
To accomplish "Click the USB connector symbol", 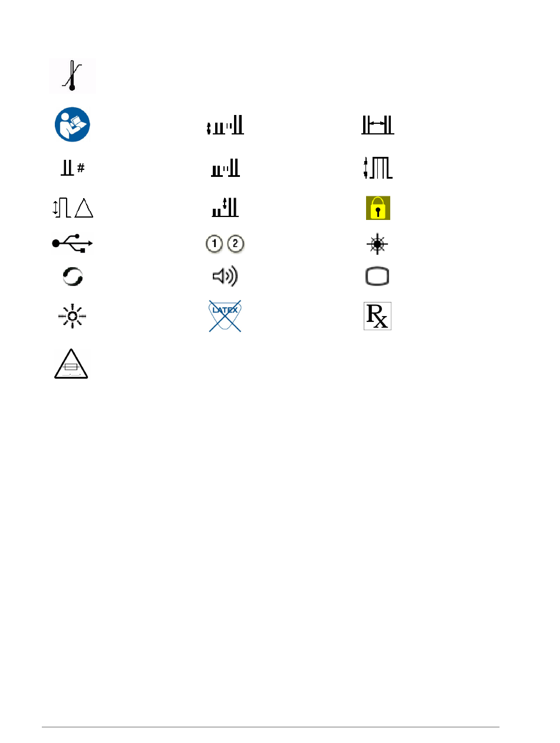I will coord(72,243).
